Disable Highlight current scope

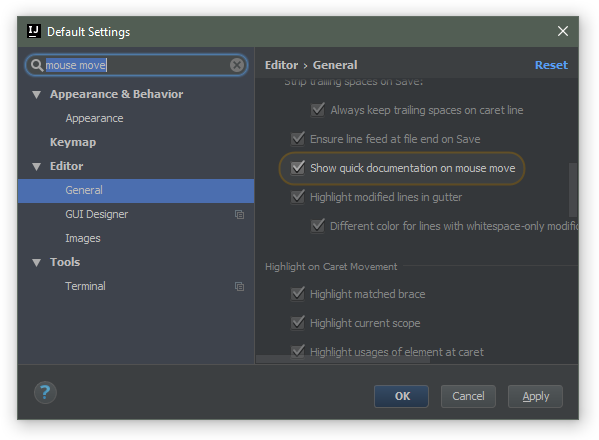pyautogui.click(x=298, y=323)
